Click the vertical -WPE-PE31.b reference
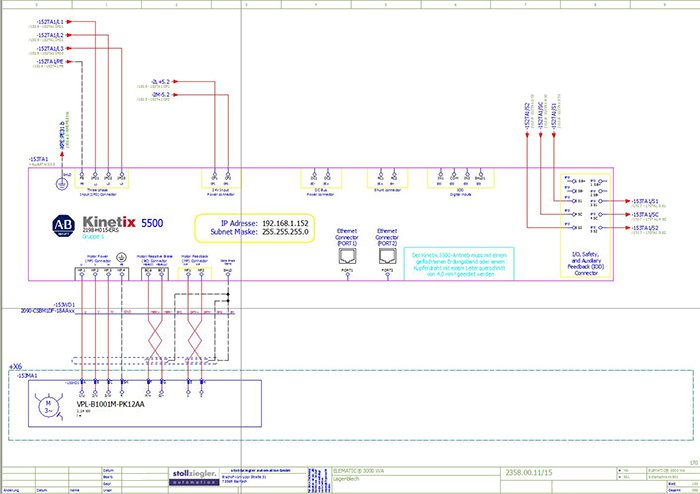The image size is (700, 494). [62, 134]
